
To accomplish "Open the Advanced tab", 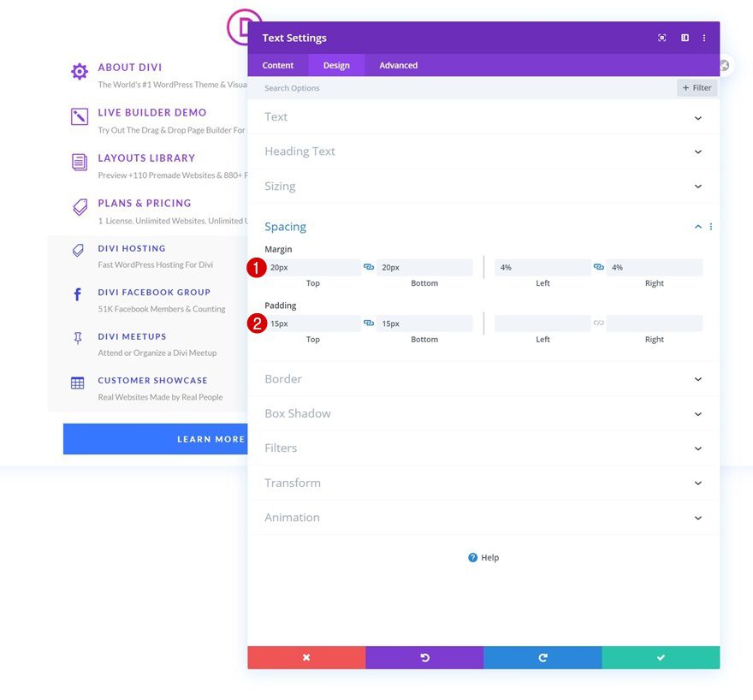I will point(397,65).
